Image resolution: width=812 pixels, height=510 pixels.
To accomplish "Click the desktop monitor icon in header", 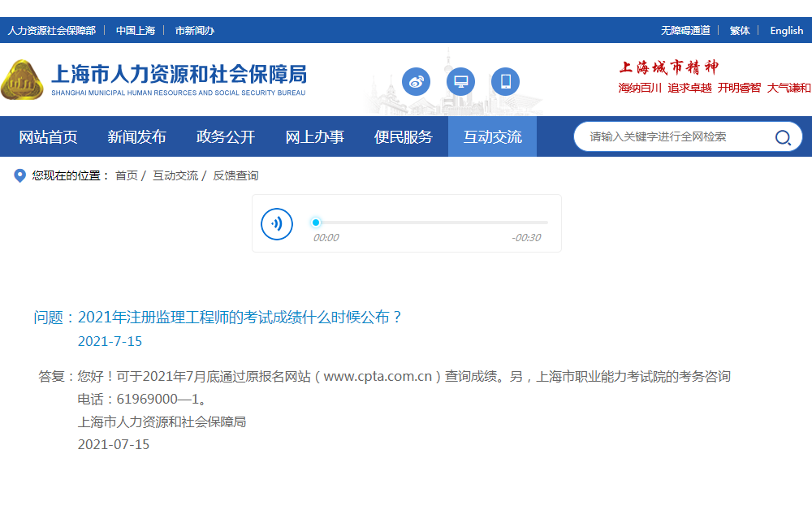I will 461,82.
